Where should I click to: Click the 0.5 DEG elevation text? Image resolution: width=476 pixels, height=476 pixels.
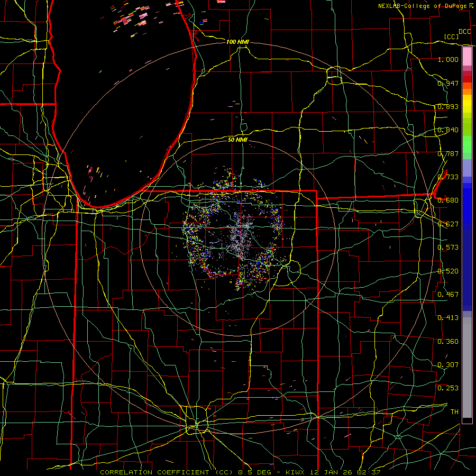point(254,472)
